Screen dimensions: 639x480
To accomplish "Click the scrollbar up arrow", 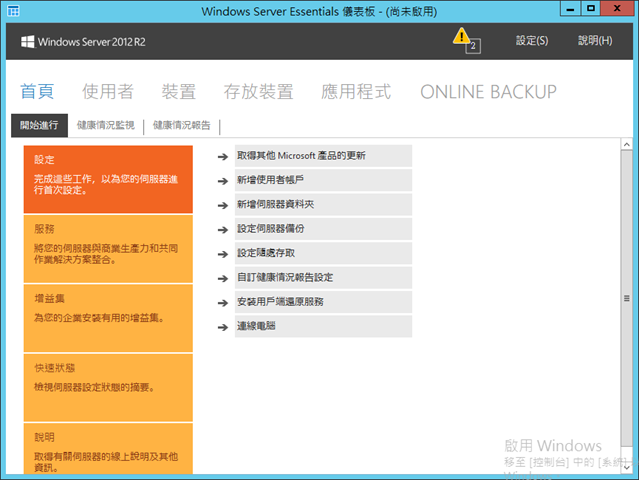I will click(x=627, y=144).
